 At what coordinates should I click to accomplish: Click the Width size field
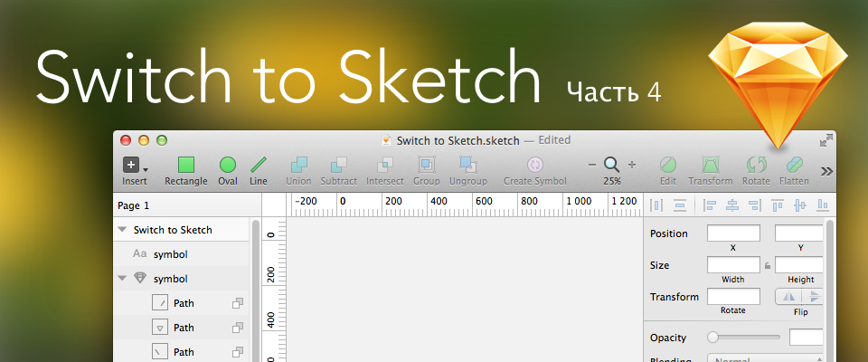(x=733, y=265)
